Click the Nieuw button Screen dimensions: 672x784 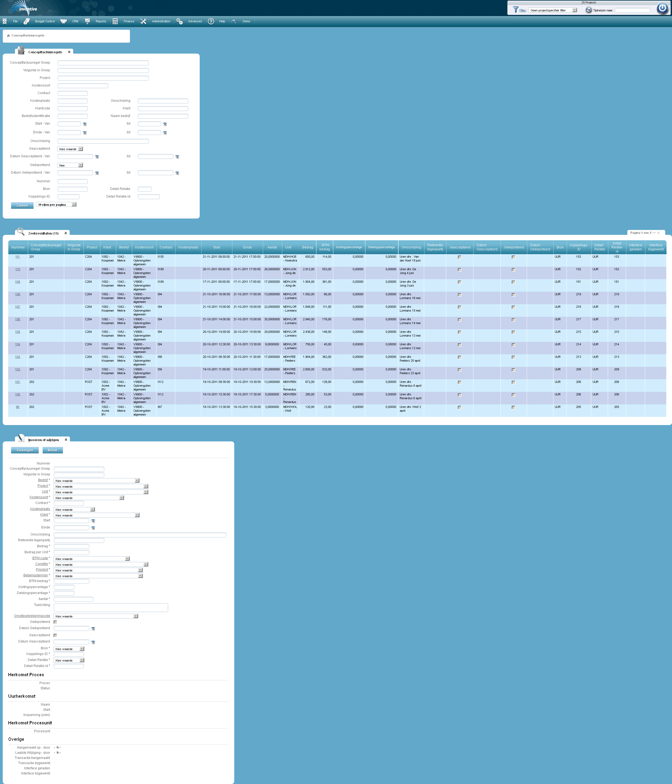(53, 450)
